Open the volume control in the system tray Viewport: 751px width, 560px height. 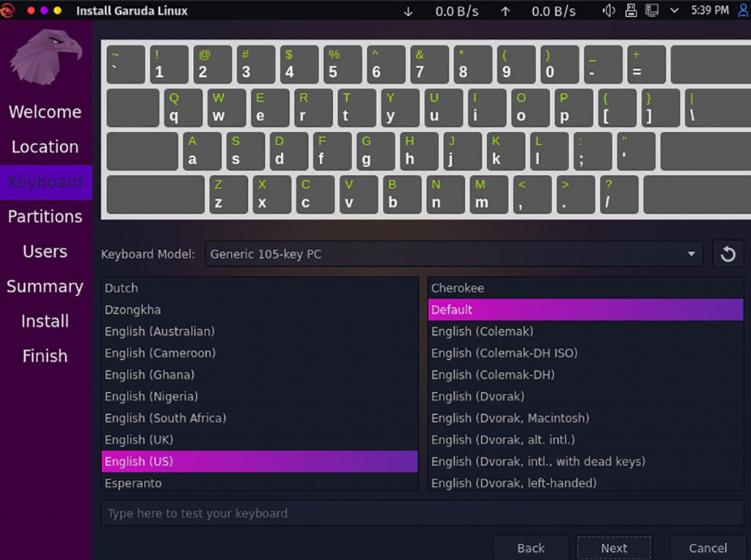(x=609, y=10)
